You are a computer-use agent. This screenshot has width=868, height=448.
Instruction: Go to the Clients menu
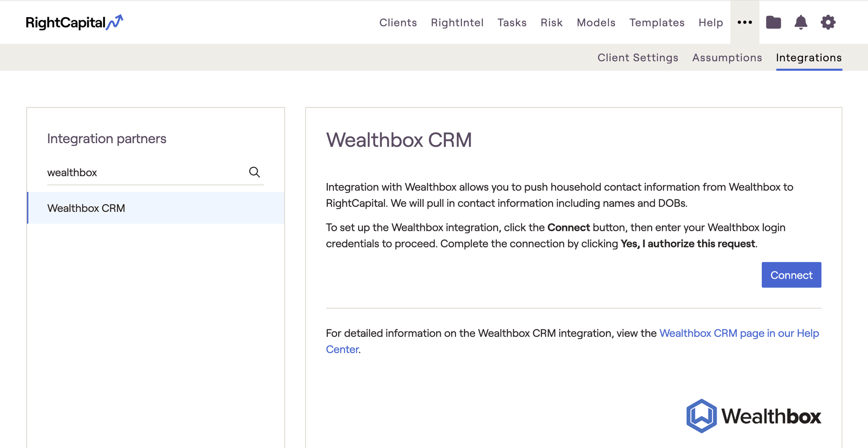click(398, 23)
